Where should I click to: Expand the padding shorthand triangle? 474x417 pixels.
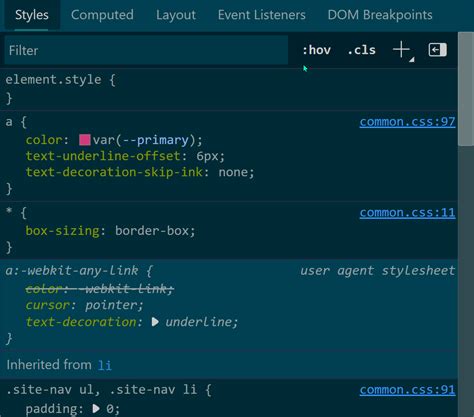96,409
